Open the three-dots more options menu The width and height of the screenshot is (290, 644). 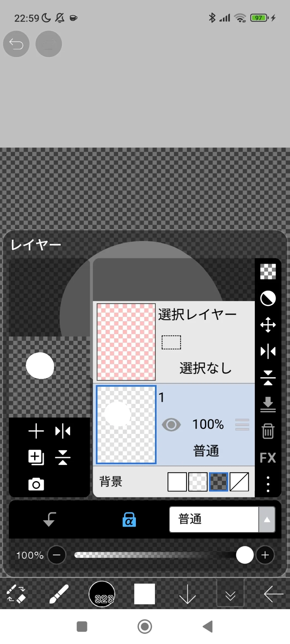(268, 484)
